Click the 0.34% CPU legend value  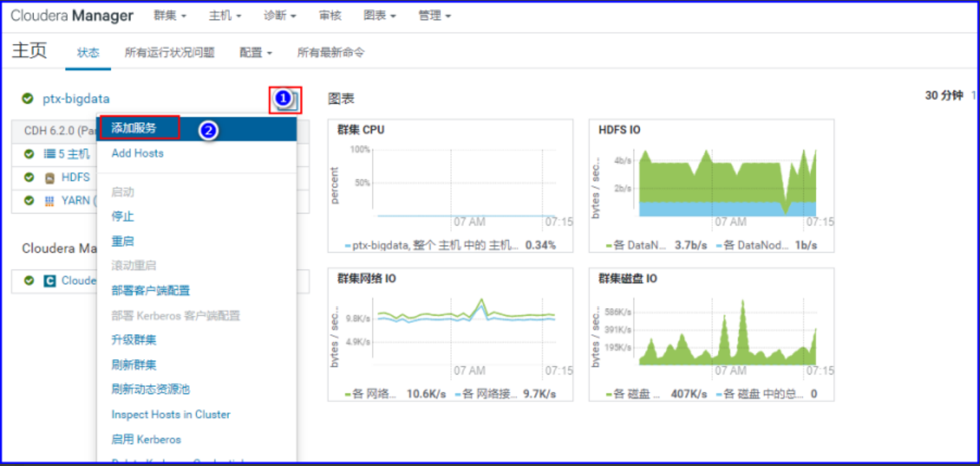(540, 245)
